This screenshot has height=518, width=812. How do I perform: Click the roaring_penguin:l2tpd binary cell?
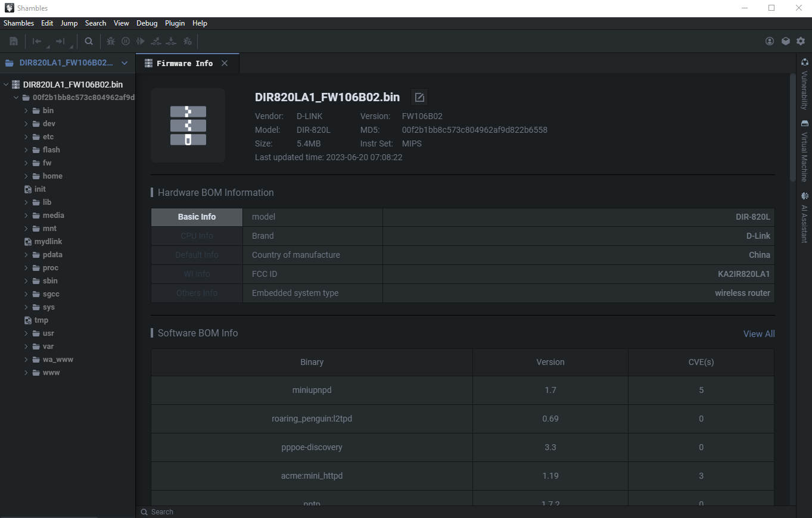[312, 419]
